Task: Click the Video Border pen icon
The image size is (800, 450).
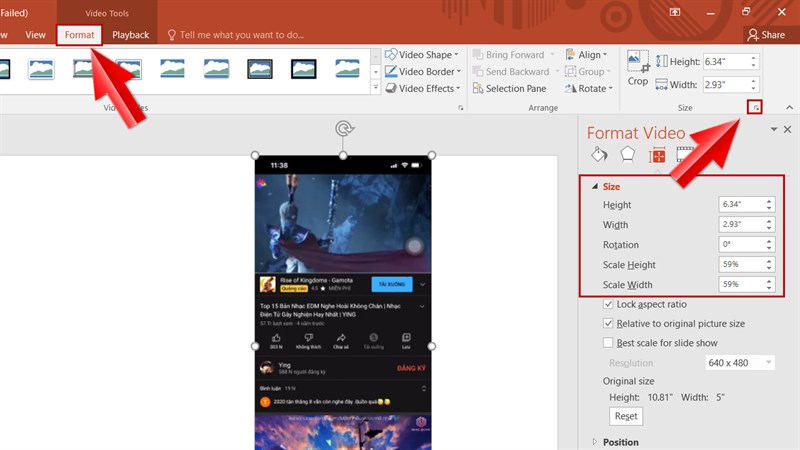Action: click(391, 71)
